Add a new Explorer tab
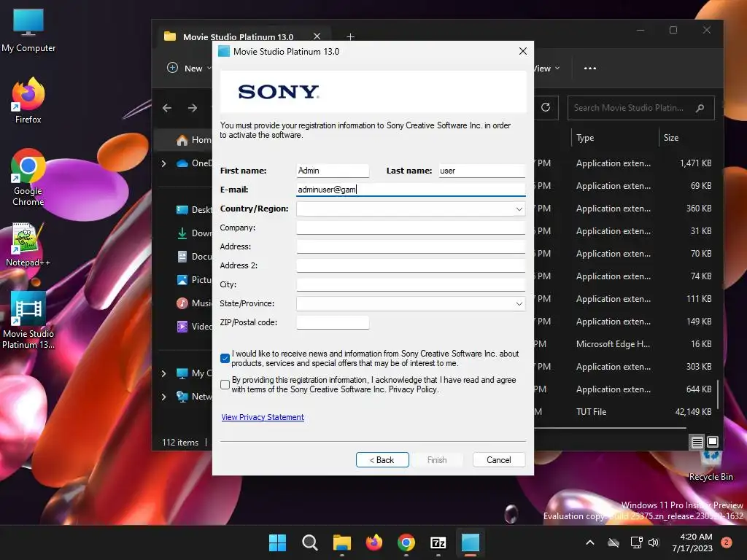Screen dimensions: 747x560 pos(351,36)
